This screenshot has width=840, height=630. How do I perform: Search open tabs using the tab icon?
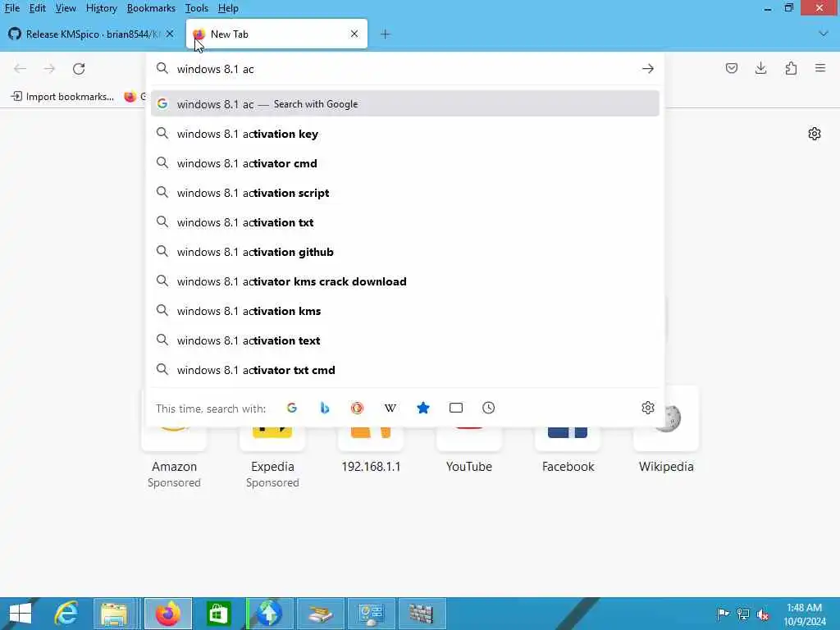click(x=456, y=409)
